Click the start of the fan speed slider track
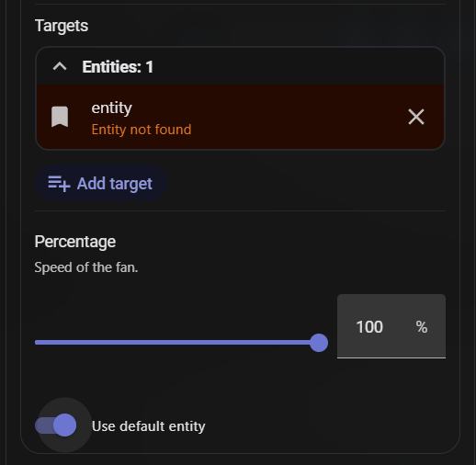476x465 pixels. pos(37,343)
